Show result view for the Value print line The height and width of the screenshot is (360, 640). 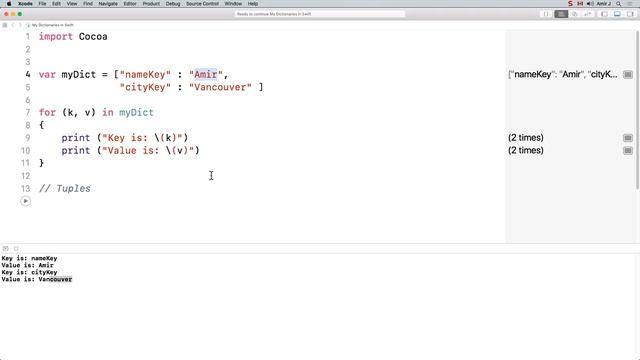click(x=628, y=151)
